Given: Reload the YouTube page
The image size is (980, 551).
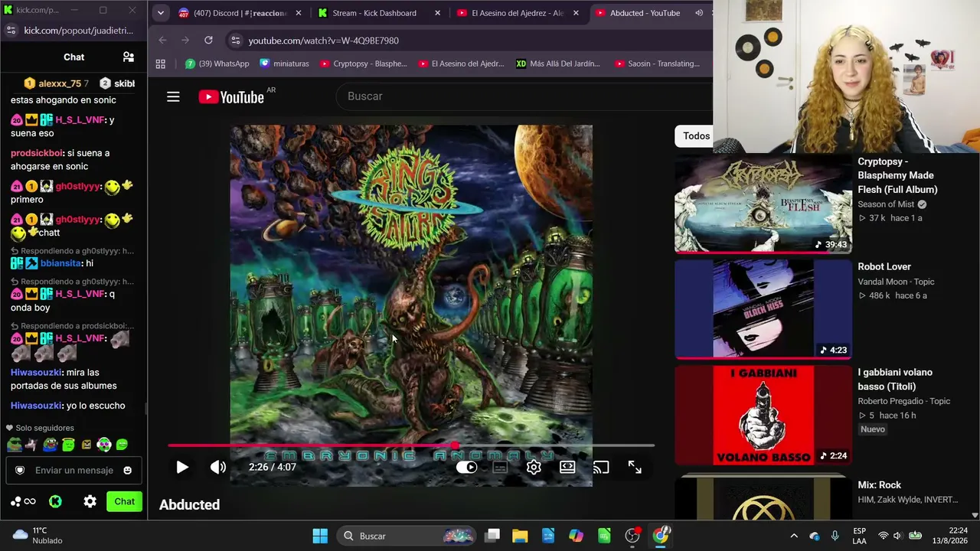Looking at the screenshot, I should (x=208, y=41).
